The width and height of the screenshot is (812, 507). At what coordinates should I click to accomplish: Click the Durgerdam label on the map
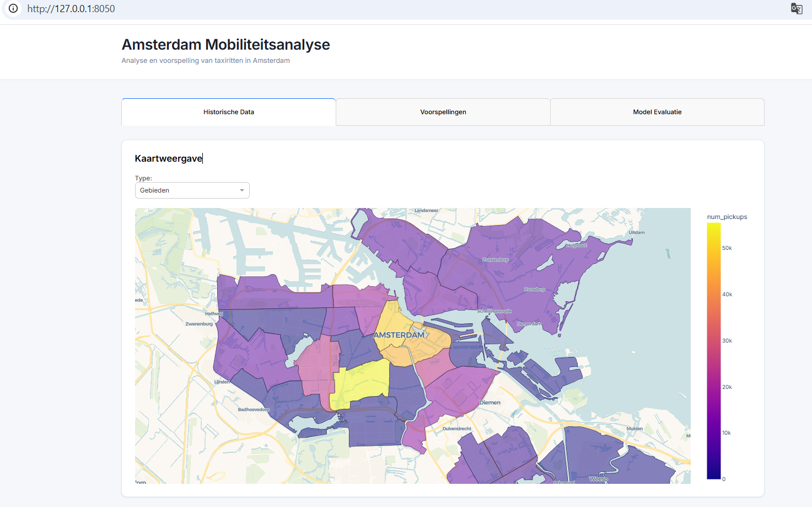pyautogui.click(x=529, y=324)
